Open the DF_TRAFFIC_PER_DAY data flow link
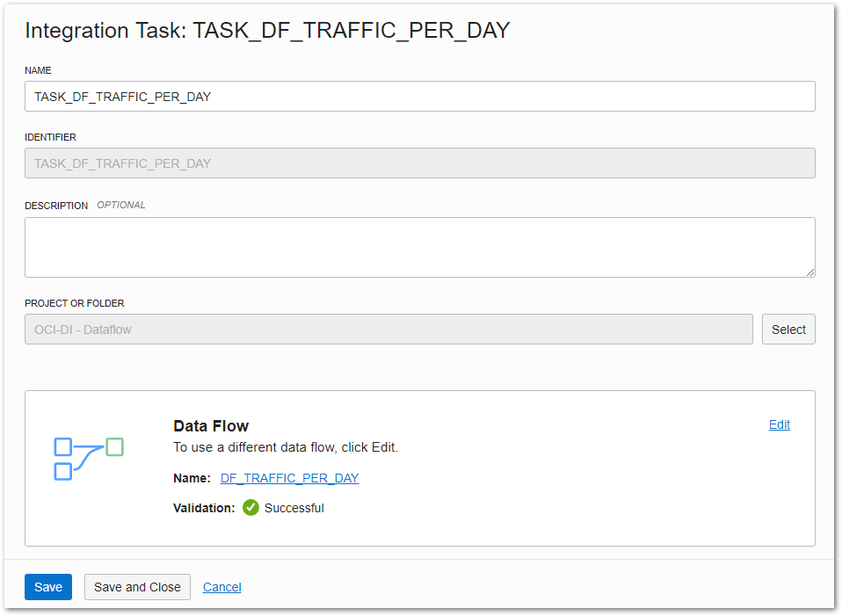Viewport: 842px width, 616px height. (289, 478)
